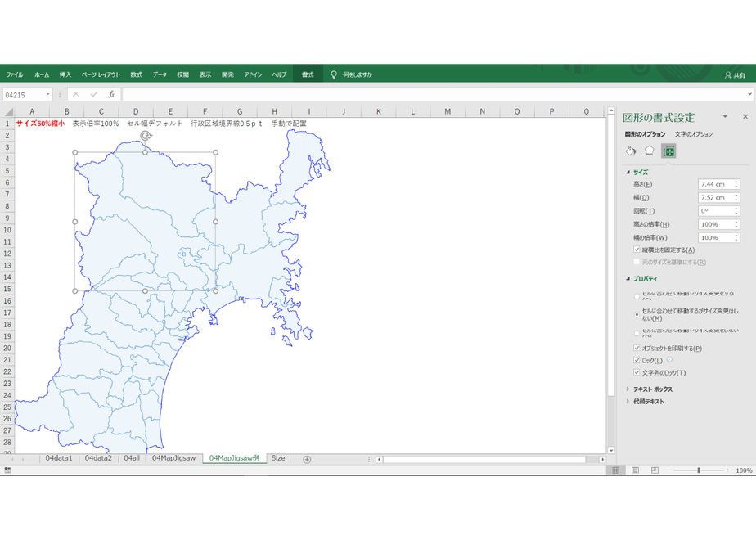Select the first Properties radio option

coord(637,296)
